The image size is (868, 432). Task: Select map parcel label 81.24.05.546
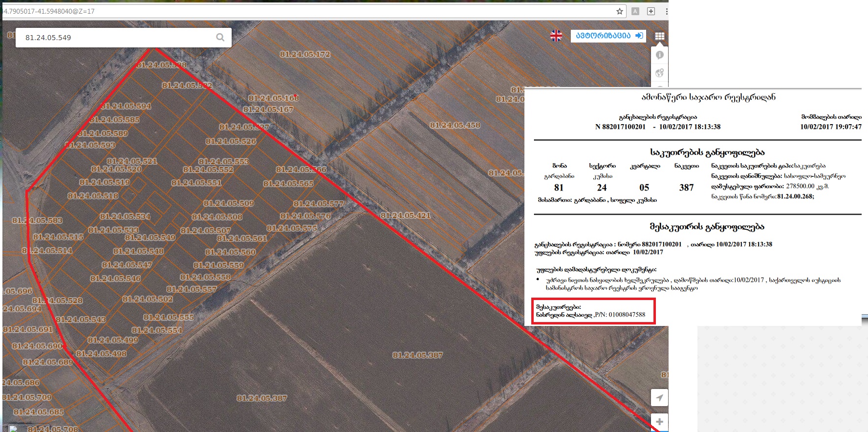115,279
